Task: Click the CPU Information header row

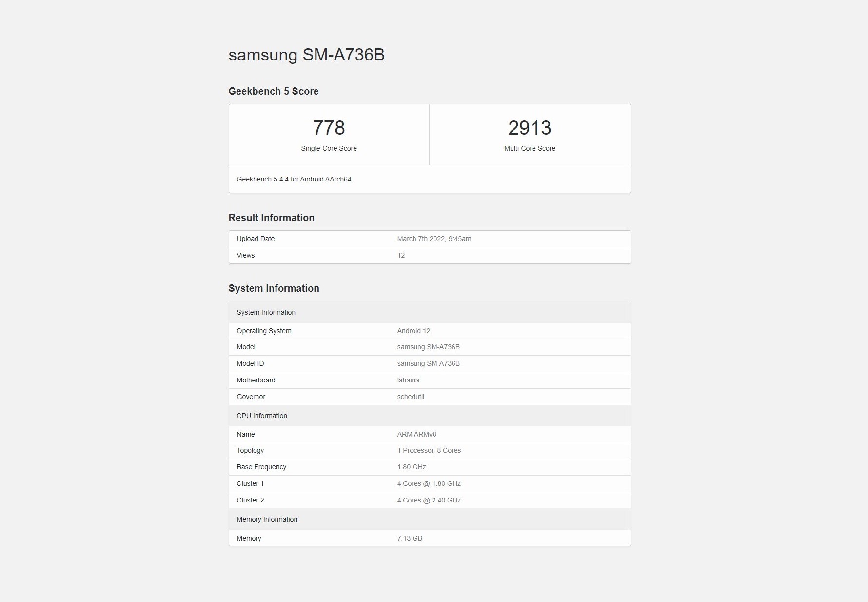Action: click(x=430, y=416)
